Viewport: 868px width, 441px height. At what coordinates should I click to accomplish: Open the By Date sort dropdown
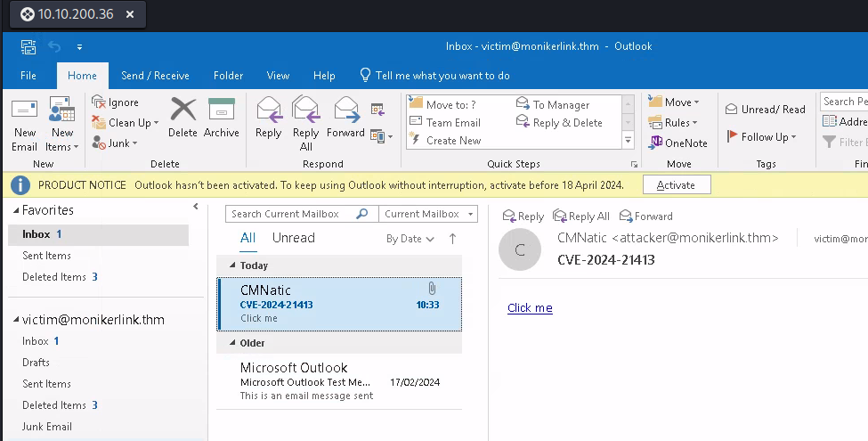point(410,239)
